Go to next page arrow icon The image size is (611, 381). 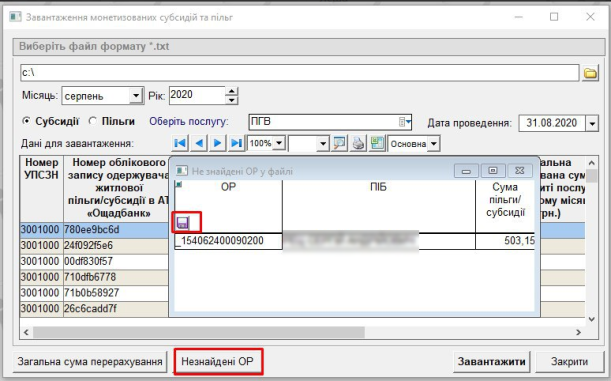[218, 143]
